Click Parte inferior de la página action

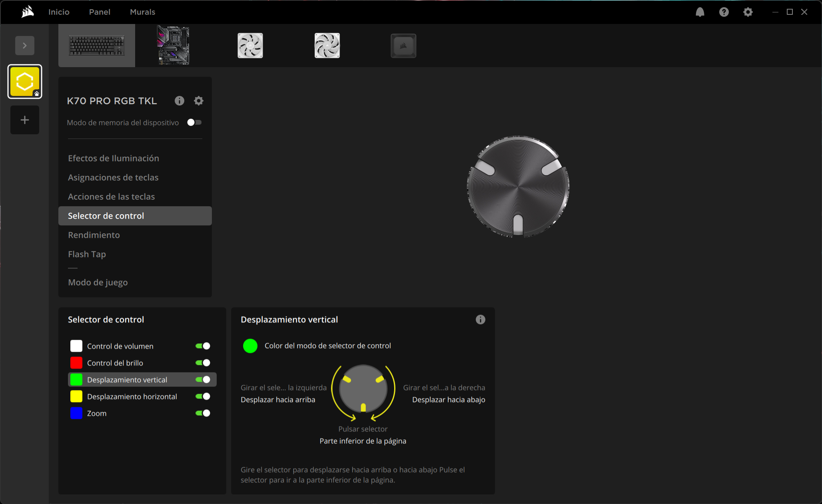click(x=363, y=441)
